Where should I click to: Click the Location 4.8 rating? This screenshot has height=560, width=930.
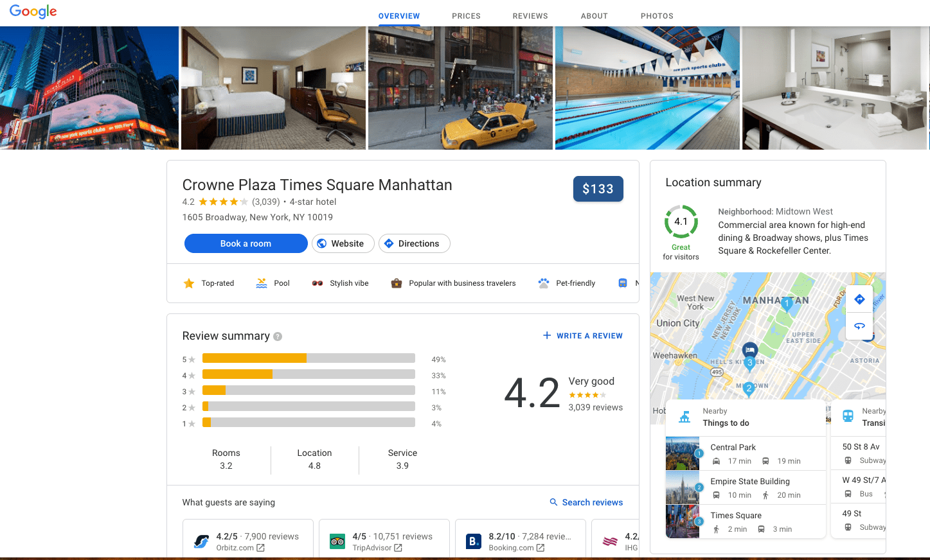(314, 459)
